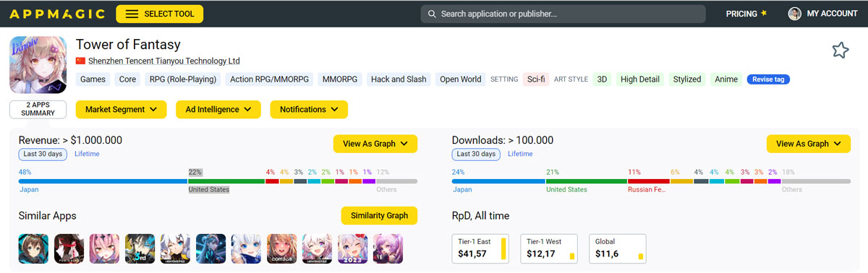Screen dimensions: 868x273
Task: Select the Open World tag
Action: [x=461, y=79]
